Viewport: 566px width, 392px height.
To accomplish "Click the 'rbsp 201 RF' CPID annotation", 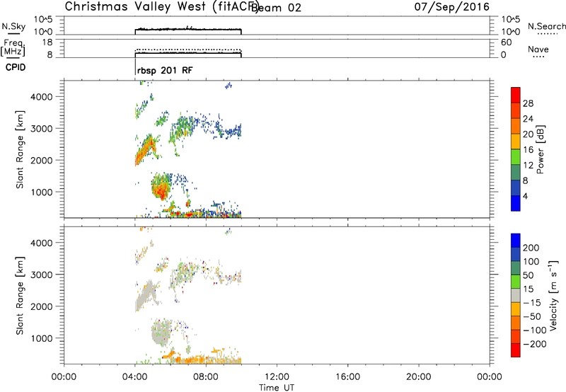I will 165,70.
